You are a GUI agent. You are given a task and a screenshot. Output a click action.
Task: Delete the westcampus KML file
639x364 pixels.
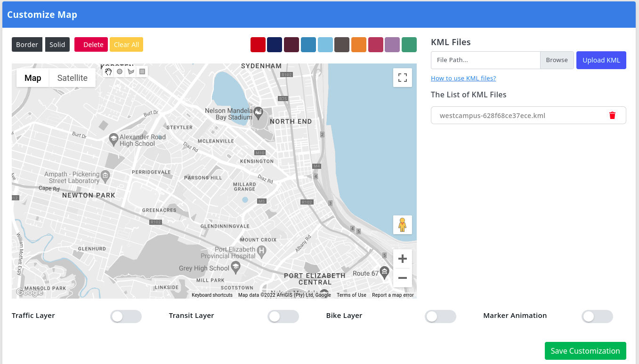(612, 115)
